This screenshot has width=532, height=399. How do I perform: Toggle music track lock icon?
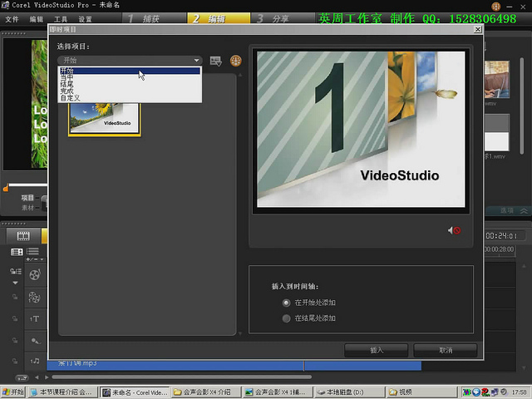click(15, 361)
